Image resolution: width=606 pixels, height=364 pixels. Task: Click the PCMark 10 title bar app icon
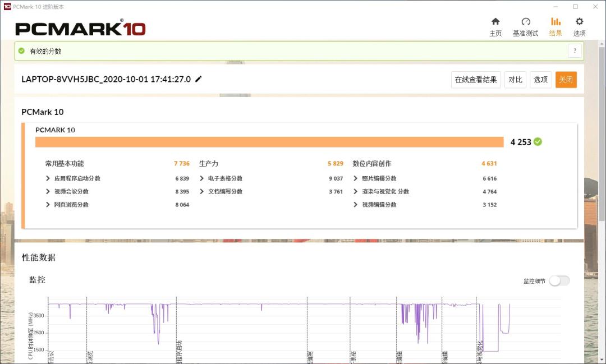coord(7,7)
